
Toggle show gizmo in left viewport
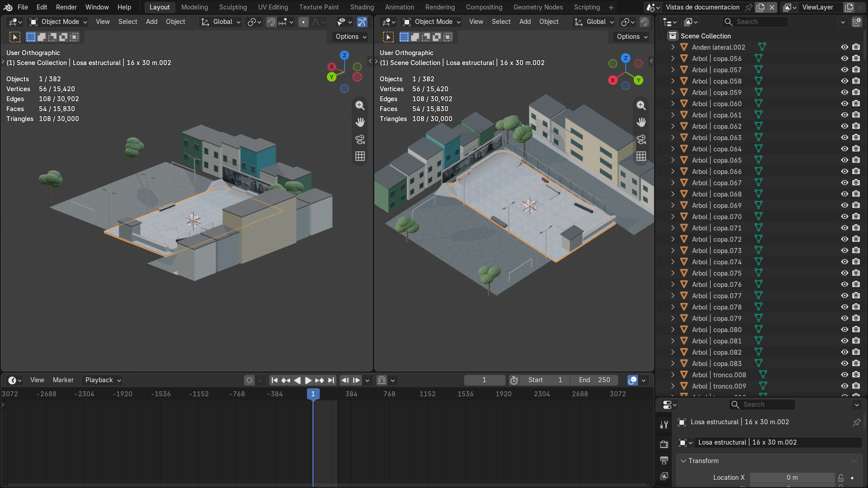pos(362,22)
